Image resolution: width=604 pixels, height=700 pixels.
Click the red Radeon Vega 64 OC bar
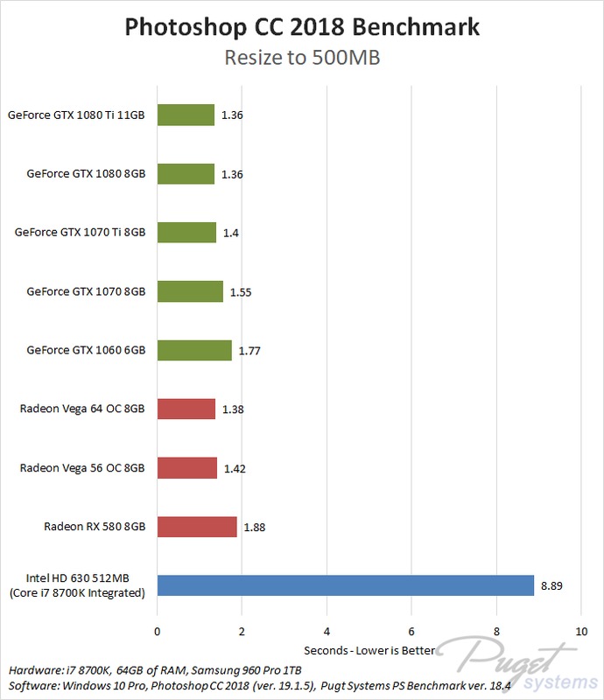point(186,409)
